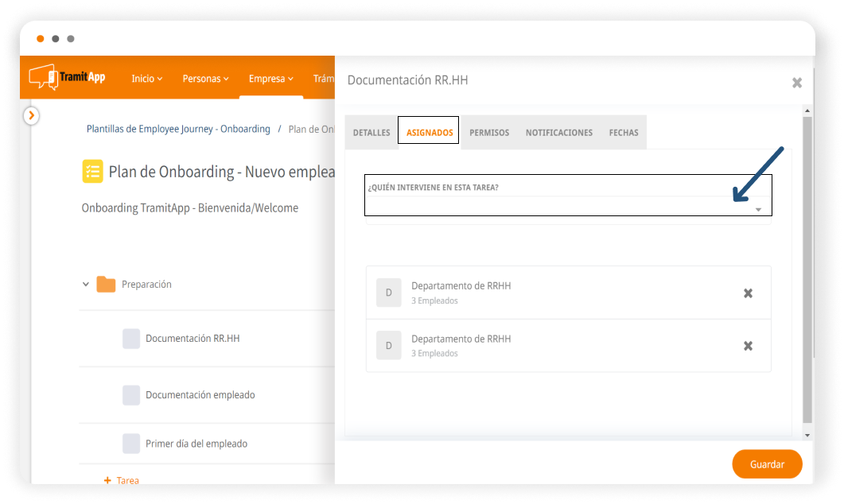
Task: Check the Primer día del empleado box
Action: point(131,444)
